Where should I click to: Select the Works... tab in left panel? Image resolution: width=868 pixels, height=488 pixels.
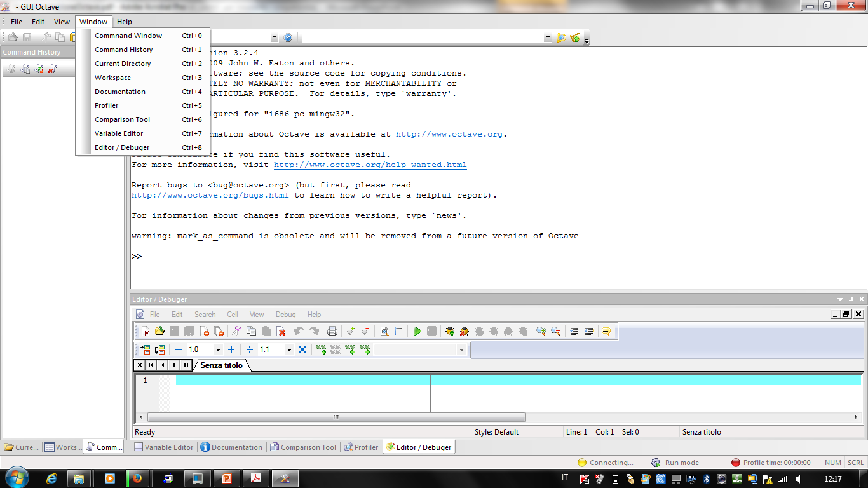point(63,447)
